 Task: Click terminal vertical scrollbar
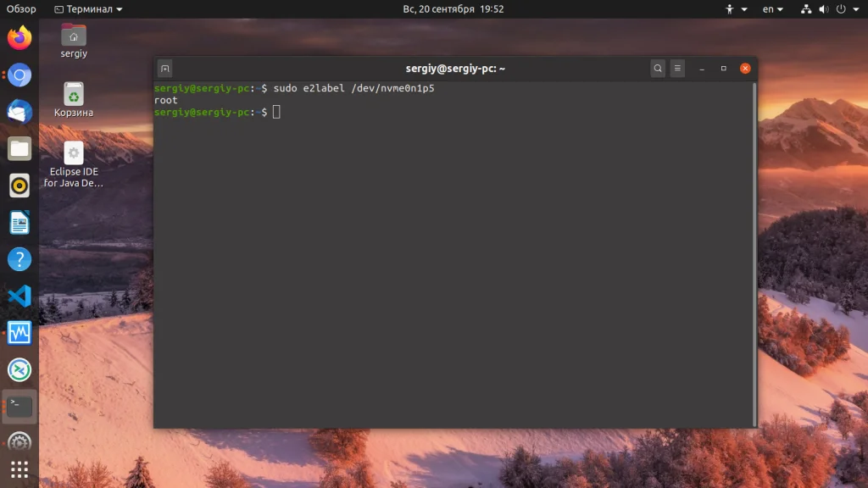(754, 254)
